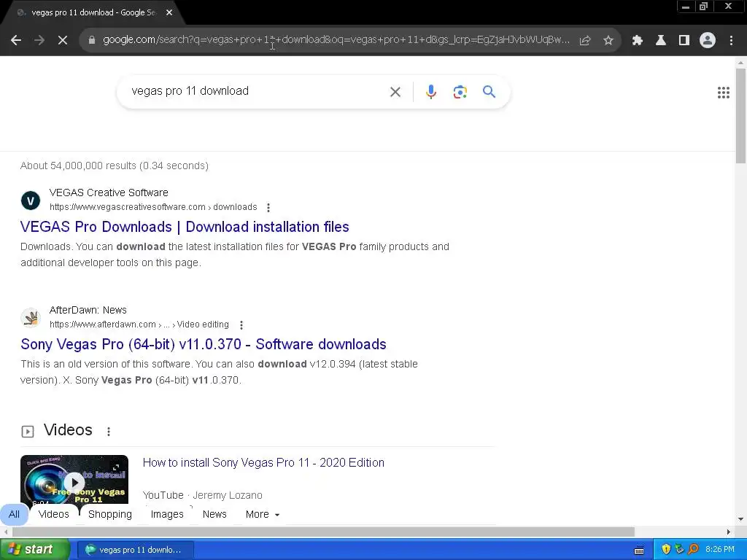Click the magnifier tray icon
Viewport: 747px width, 560px height.
coord(693,550)
